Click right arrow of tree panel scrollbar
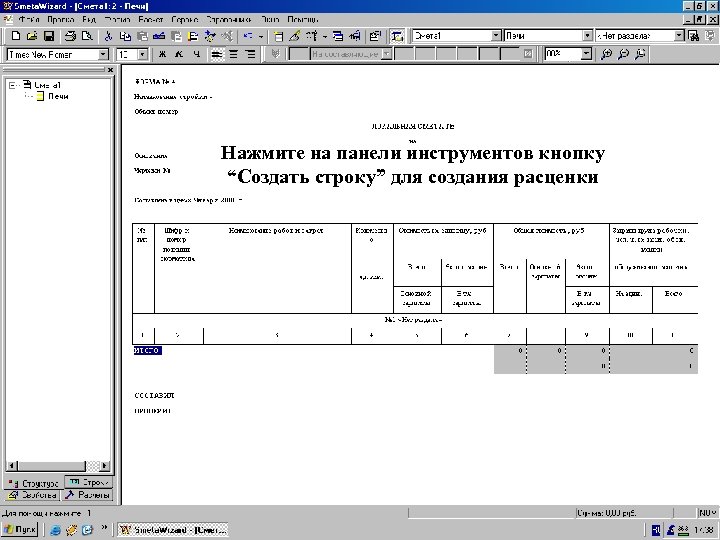This screenshot has height=540, width=720. tap(105, 466)
